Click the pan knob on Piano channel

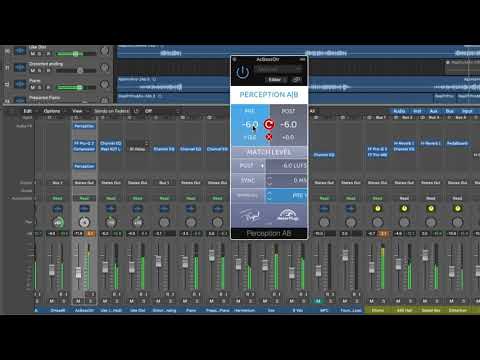point(191,222)
